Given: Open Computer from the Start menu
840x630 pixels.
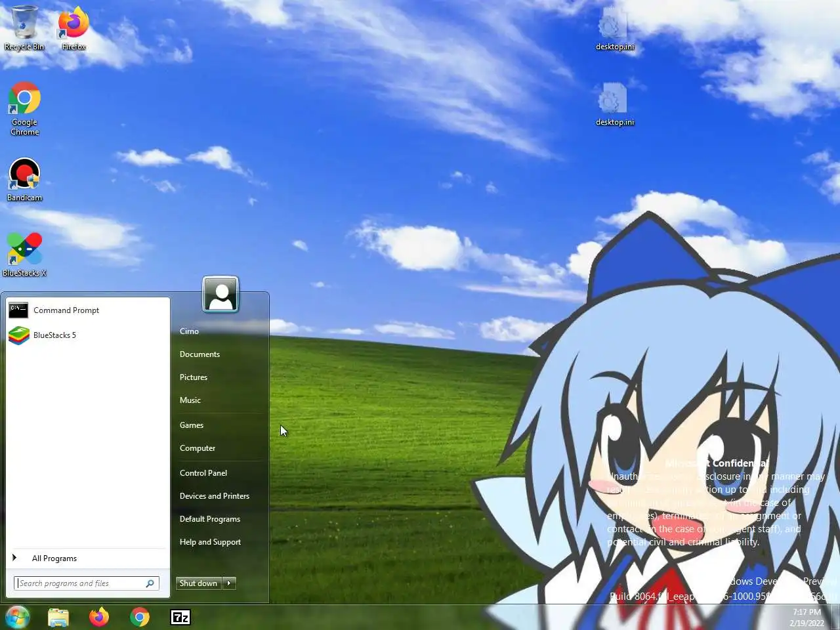Looking at the screenshot, I should click(x=198, y=448).
